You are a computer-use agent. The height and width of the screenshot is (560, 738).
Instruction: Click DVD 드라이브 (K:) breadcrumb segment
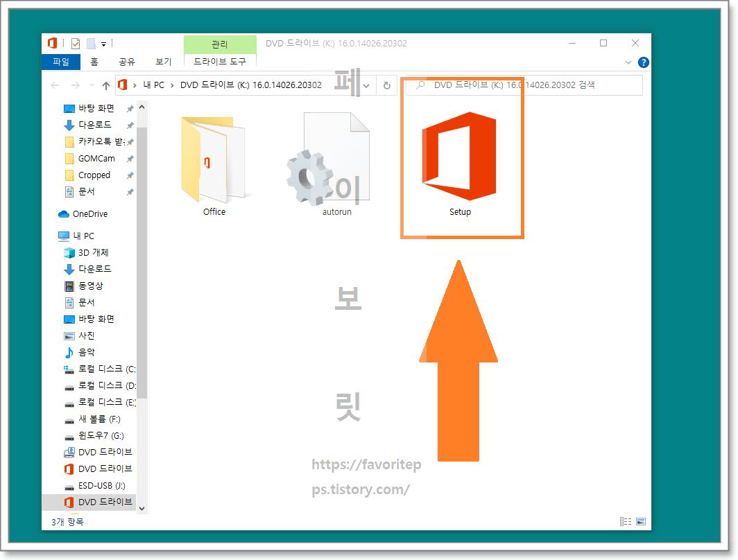(x=251, y=85)
